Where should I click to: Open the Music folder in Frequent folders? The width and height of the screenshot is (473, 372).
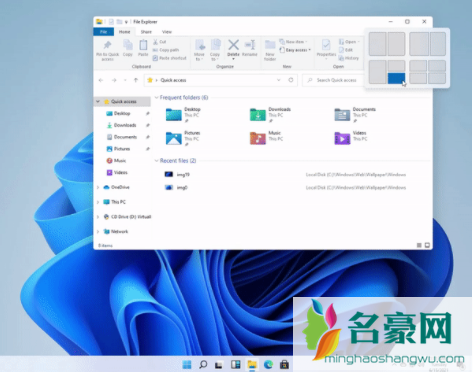point(266,138)
